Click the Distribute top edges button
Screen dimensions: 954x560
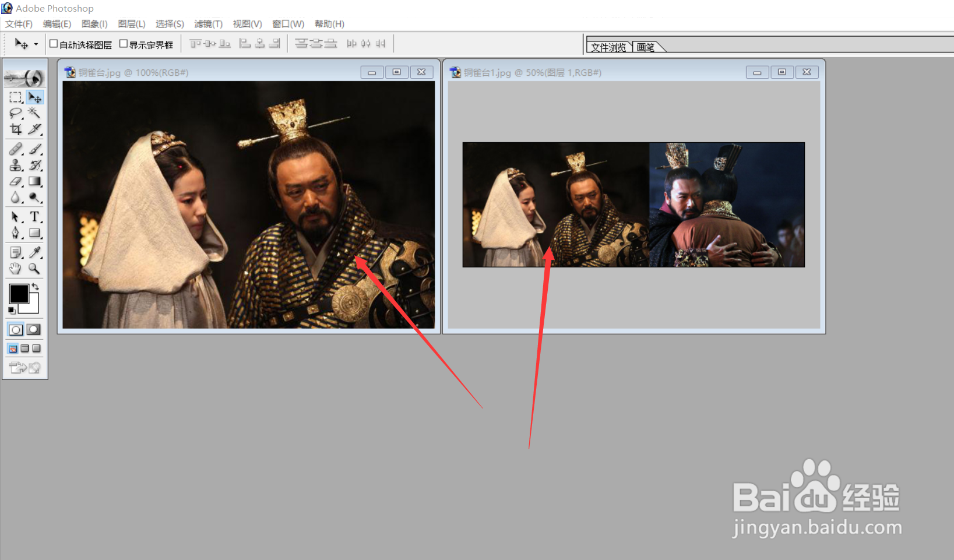(301, 44)
